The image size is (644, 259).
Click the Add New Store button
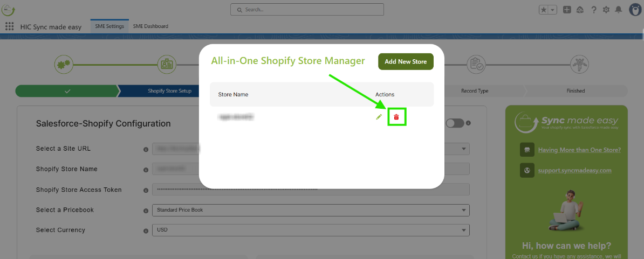click(406, 61)
